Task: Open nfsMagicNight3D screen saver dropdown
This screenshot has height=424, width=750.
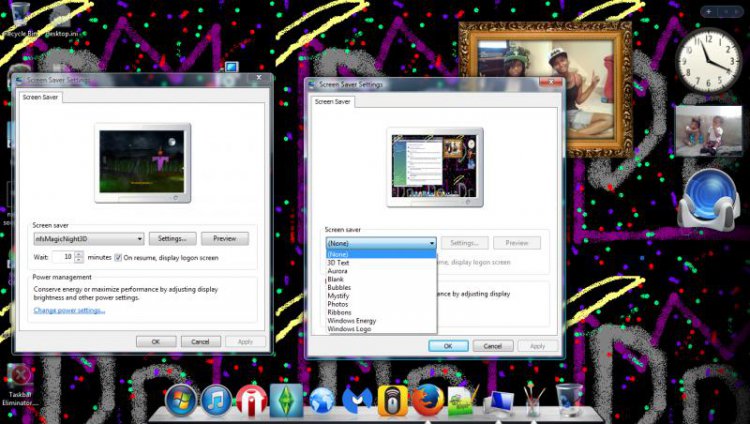Action: (89, 238)
